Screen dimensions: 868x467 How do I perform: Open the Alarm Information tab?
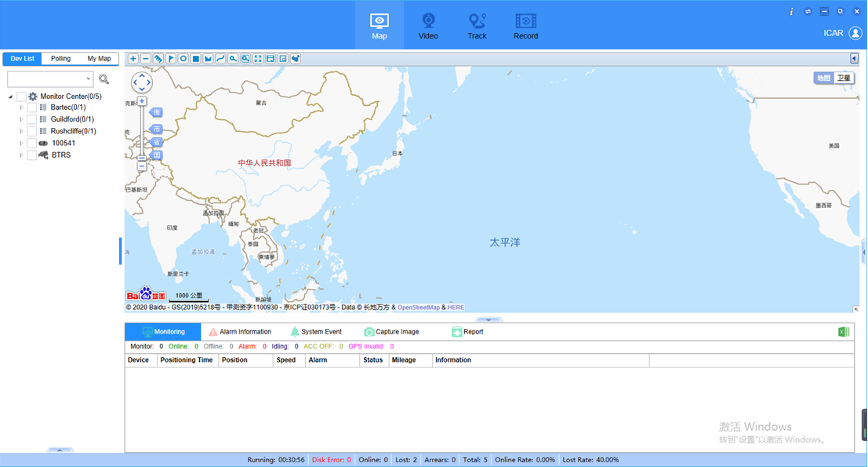(240, 332)
